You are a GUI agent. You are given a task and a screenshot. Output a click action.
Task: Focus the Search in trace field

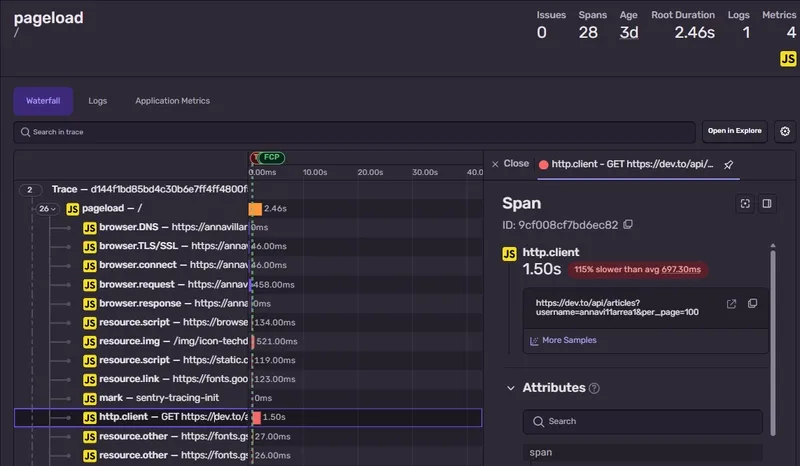[354, 132]
